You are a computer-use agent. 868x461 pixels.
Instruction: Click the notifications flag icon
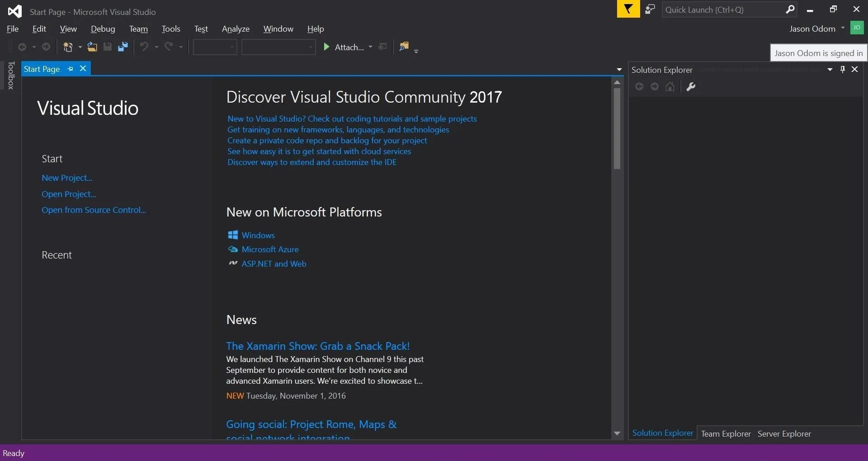tap(628, 9)
